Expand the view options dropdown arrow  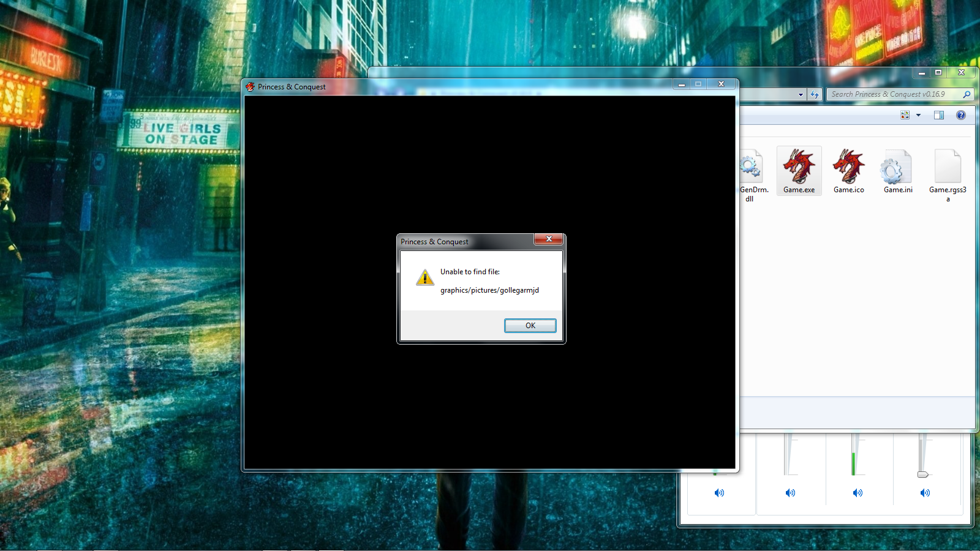(918, 115)
